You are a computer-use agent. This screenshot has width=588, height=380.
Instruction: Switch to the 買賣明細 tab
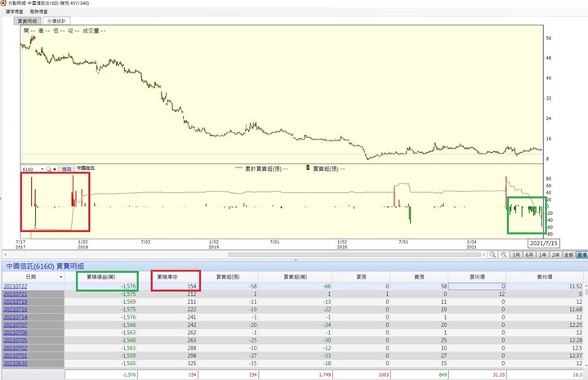coord(28,21)
